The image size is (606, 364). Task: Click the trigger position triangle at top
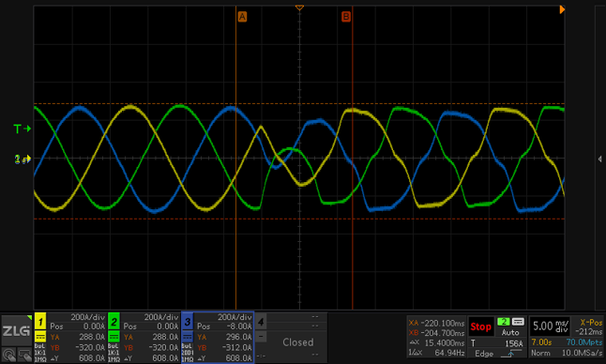point(299,8)
